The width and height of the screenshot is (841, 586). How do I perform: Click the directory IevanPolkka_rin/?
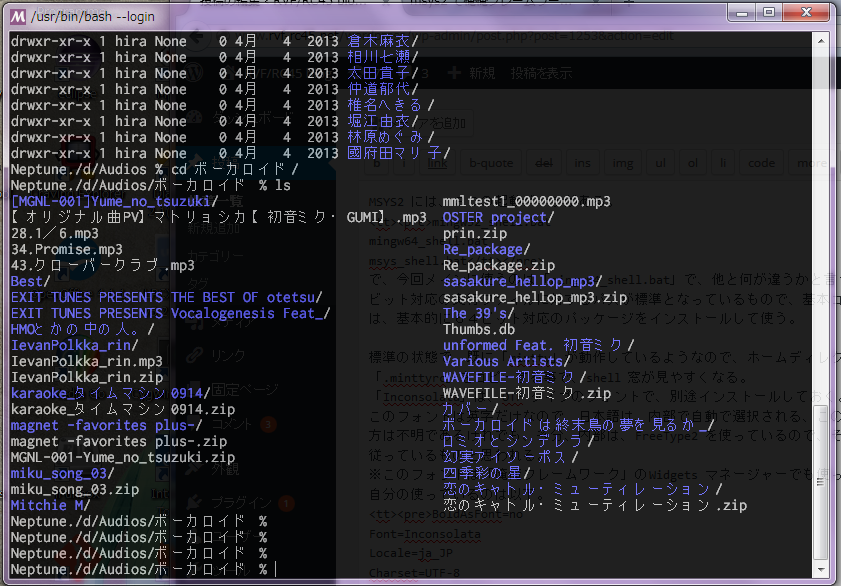(75, 345)
